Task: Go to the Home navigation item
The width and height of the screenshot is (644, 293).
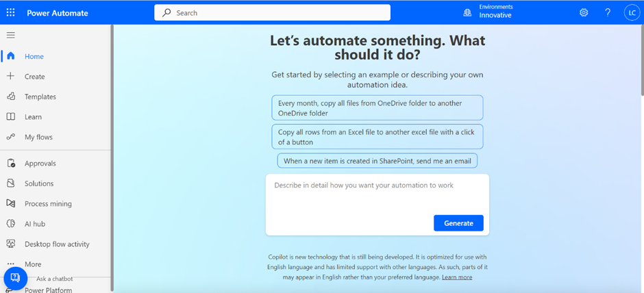Action: (34, 57)
